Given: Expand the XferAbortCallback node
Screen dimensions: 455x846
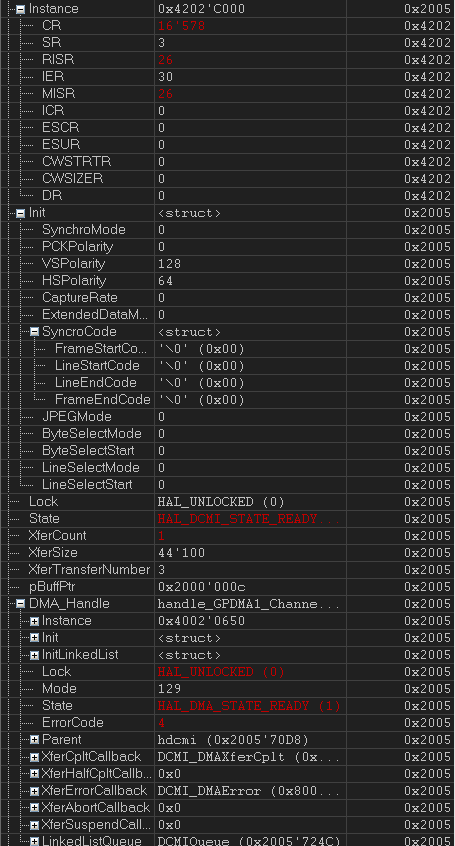Looking at the screenshot, I should click(34, 808).
